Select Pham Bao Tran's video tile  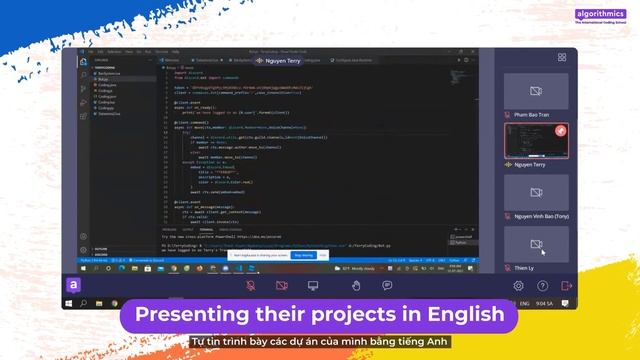536,91
